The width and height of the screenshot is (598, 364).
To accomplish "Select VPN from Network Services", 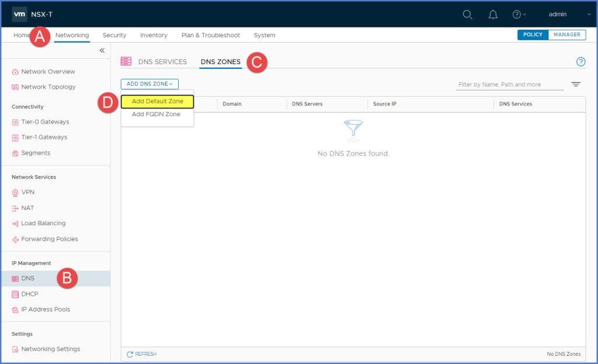I will pos(27,192).
